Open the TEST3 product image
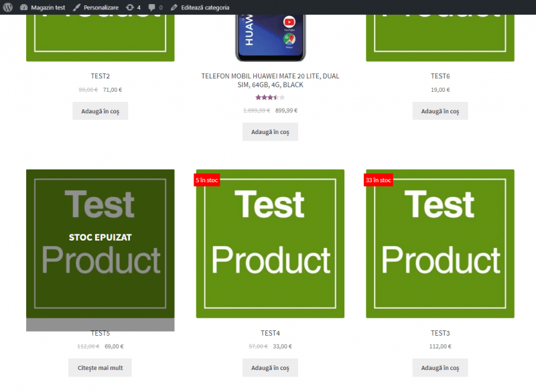Screen dimensions: 536x392 [440, 244]
